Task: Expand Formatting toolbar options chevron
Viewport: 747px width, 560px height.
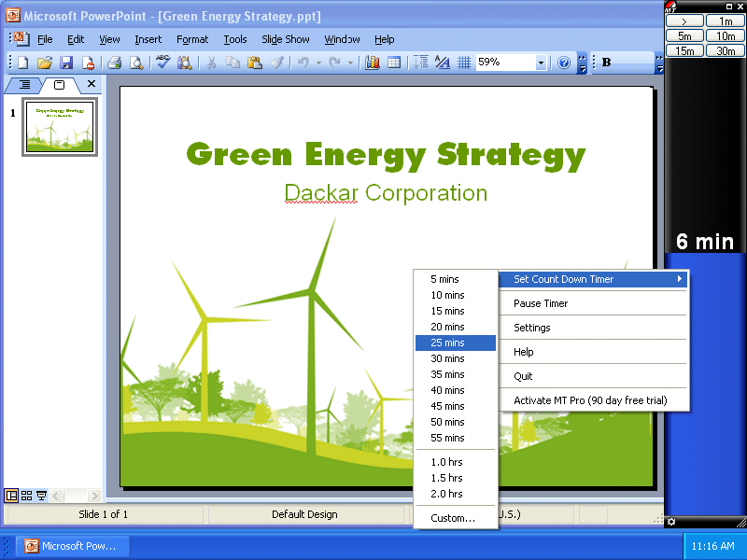Action: (x=659, y=63)
